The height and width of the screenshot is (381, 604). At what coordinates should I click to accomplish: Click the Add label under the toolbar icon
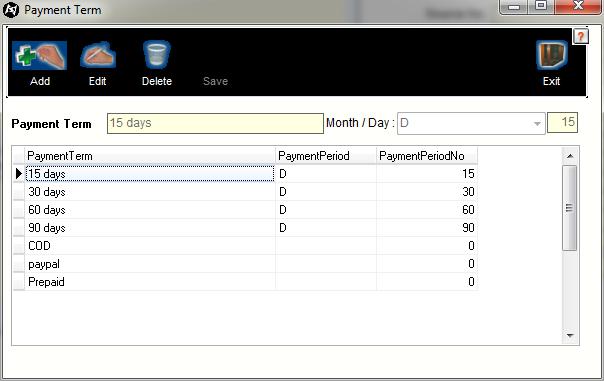point(40,81)
